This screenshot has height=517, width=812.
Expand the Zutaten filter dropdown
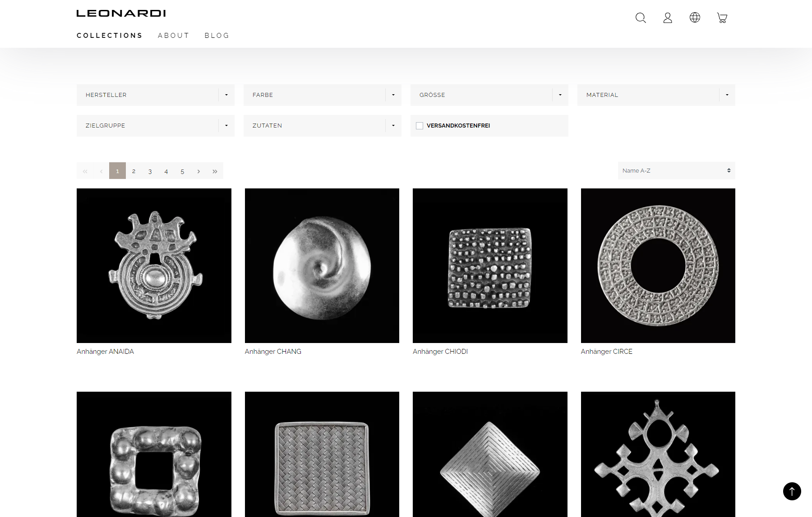pos(323,126)
